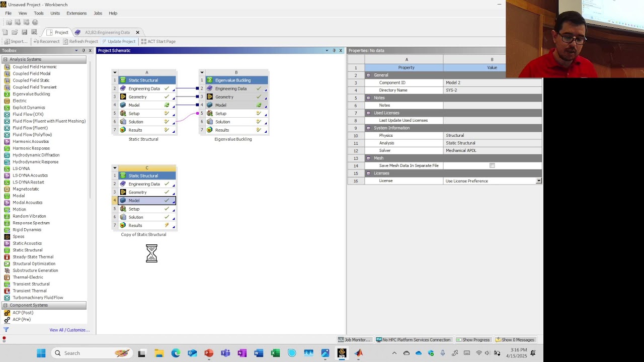Click the New project icon in toolbar

click(5, 32)
